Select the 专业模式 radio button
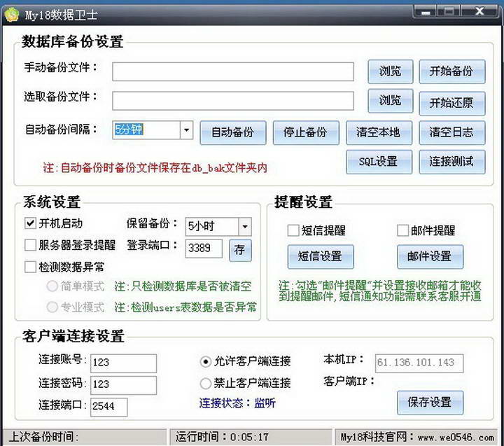This screenshot has width=504, height=446. tap(52, 307)
